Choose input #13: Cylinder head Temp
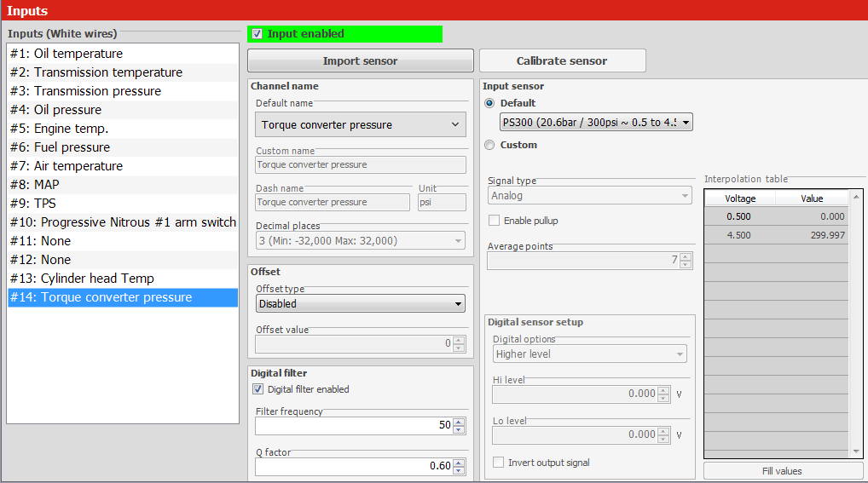This screenshot has width=868, height=483. coord(82,279)
